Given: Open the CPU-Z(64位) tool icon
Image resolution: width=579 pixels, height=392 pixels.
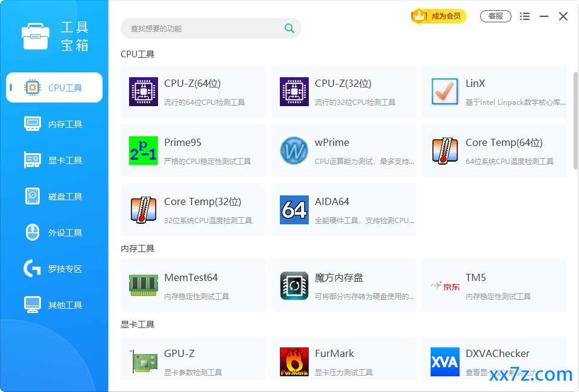Looking at the screenshot, I should click(x=144, y=92).
